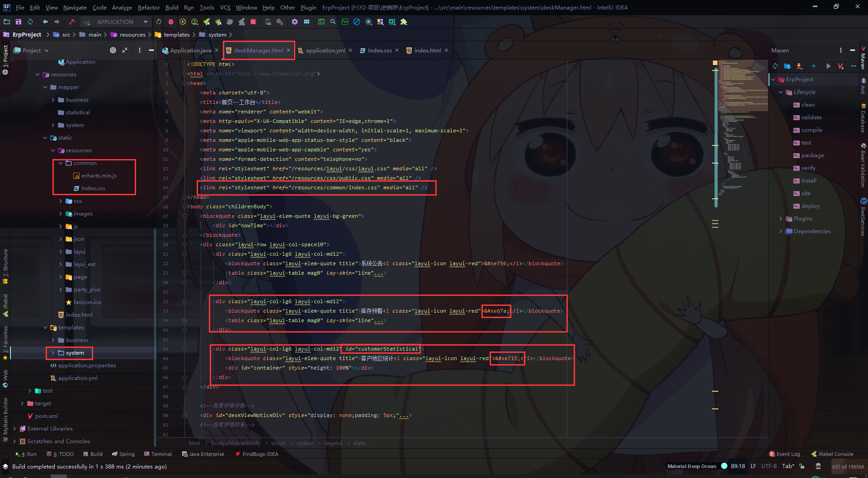
Task: Toggle the Structure tool window
Action: point(5,267)
